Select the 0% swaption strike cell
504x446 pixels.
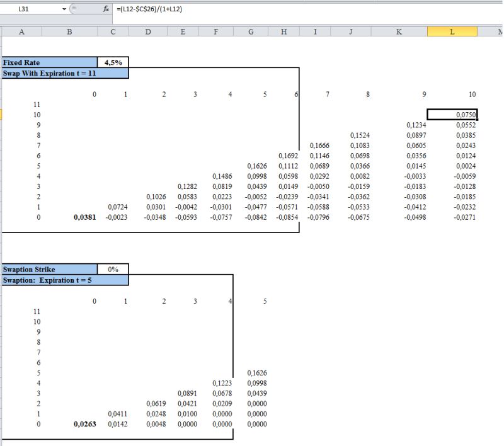pyautogui.click(x=113, y=269)
